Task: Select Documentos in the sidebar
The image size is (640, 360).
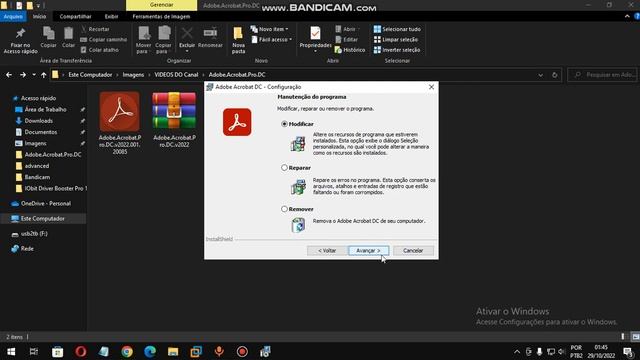Action: click(x=40, y=132)
